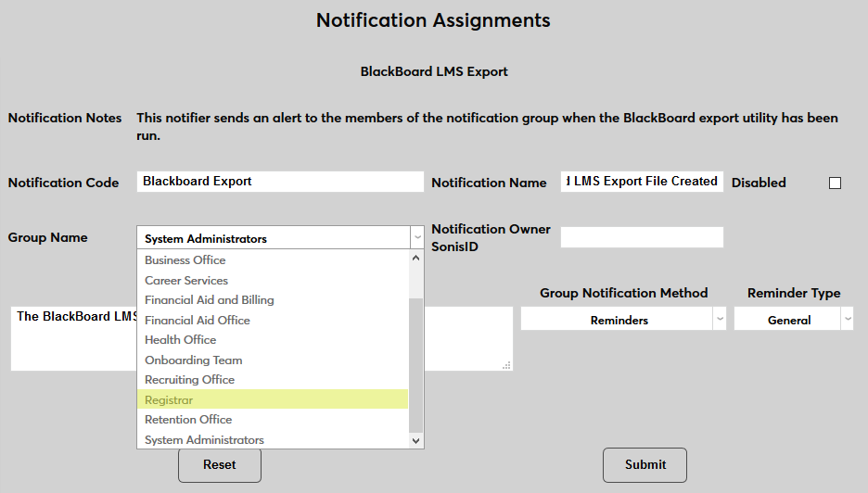Select Financial Aid Office option
Viewport: 868px width, 493px height.
tap(273, 321)
